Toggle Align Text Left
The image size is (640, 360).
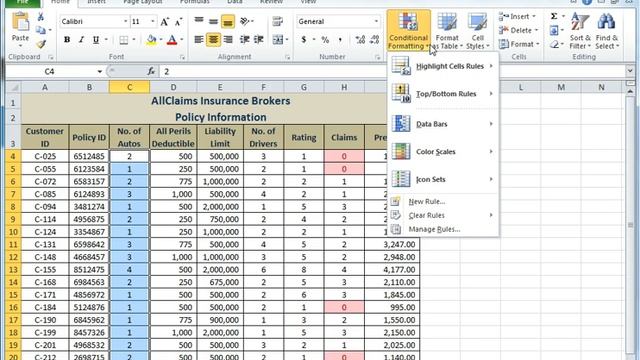click(199, 40)
